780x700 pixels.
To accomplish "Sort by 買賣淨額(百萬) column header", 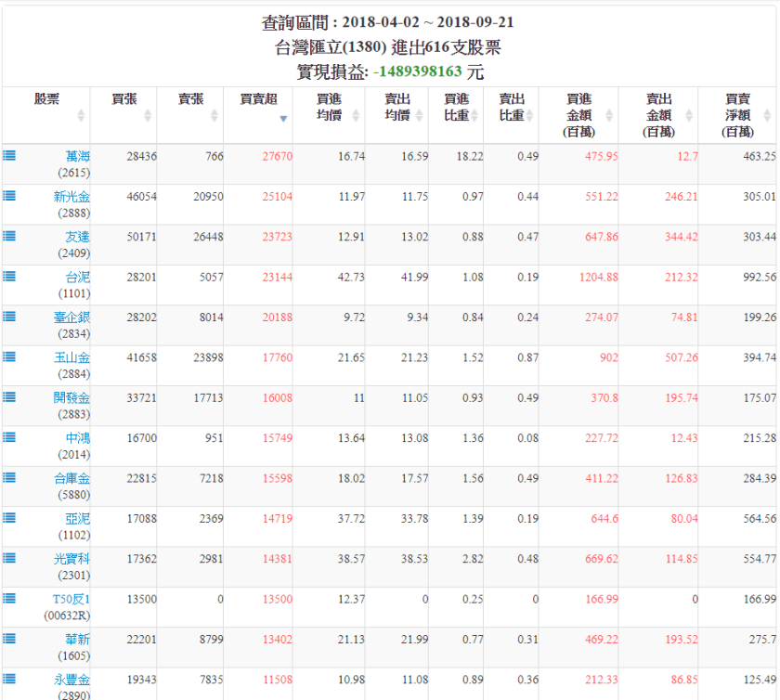I will pos(738,115).
